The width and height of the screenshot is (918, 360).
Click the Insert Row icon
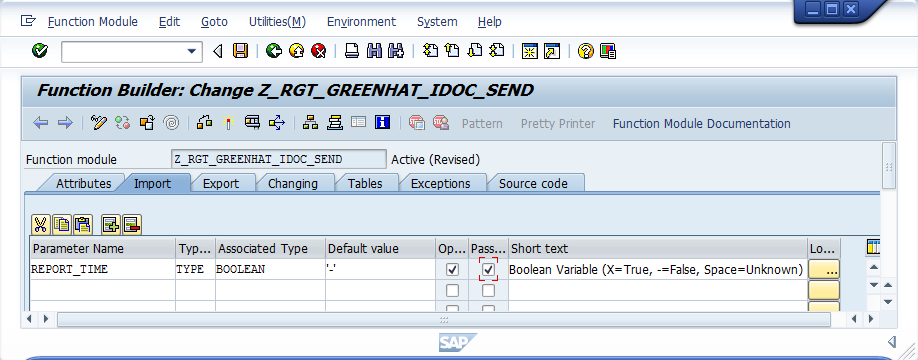point(110,224)
